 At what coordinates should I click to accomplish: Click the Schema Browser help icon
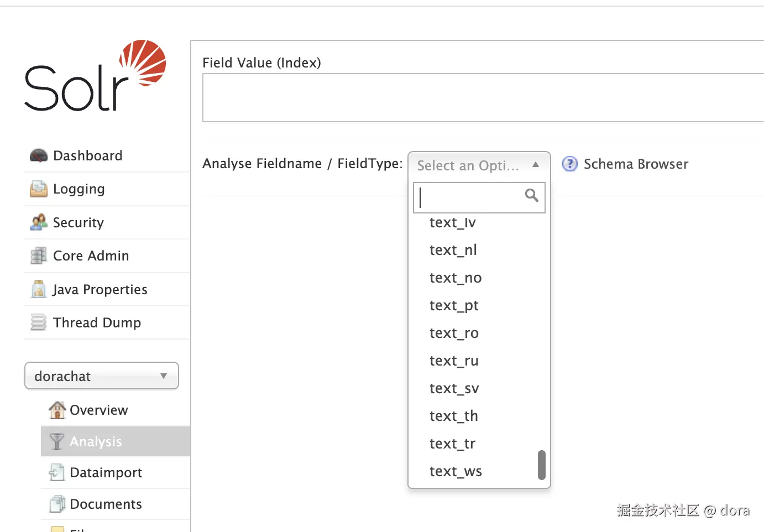click(x=569, y=164)
